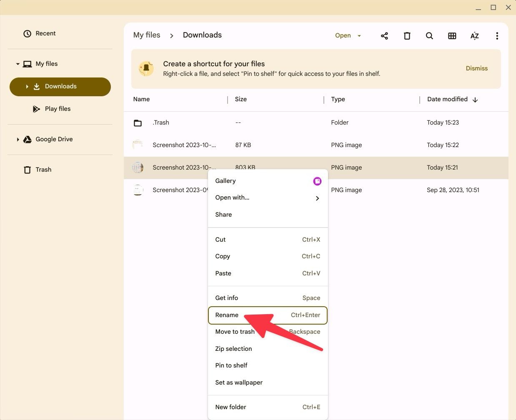The height and width of the screenshot is (420, 516).
Task: Expand Google Drive in the sidebar
Action: coord(18,139)
